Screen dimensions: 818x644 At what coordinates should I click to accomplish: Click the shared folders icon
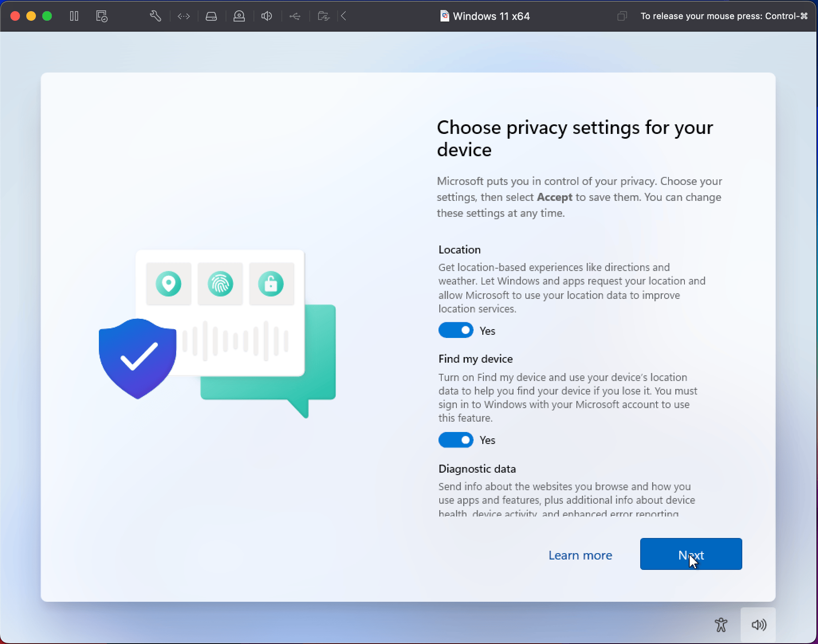(323, 16)
